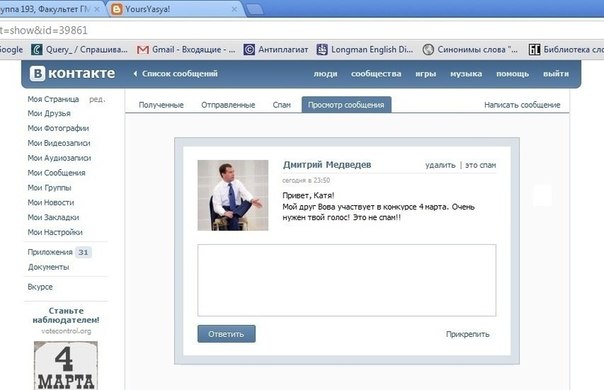Open the Полученные messages tab
Screen dimensions: 604x390
[161, 105]
